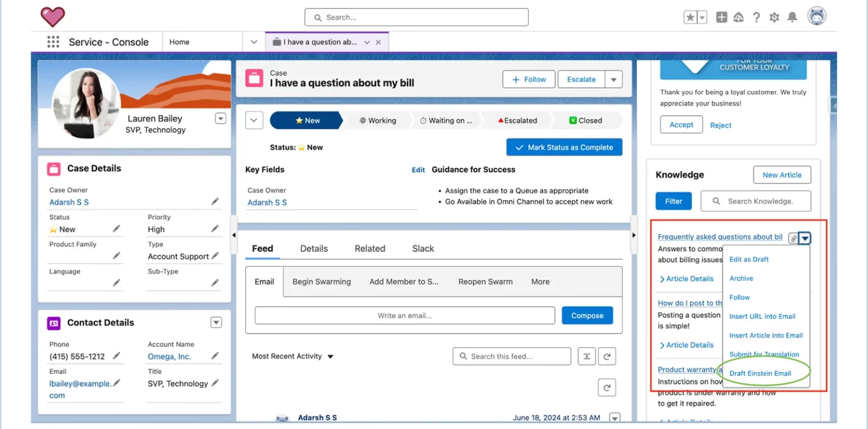The height and width of the screenshot is (429, 868).
Task: Open the Trailhead guidance icon
Action: point(739,17)
